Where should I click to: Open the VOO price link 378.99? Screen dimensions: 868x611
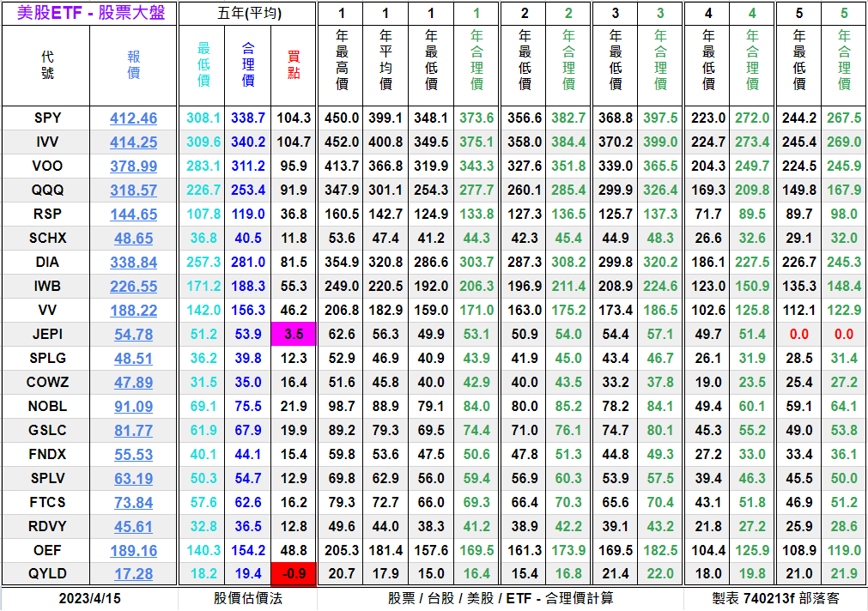[133, 166]
